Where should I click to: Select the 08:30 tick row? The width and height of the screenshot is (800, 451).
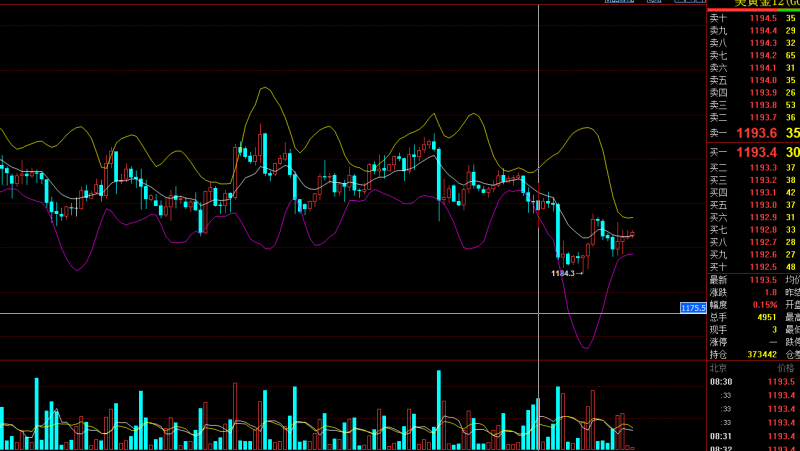754,382
